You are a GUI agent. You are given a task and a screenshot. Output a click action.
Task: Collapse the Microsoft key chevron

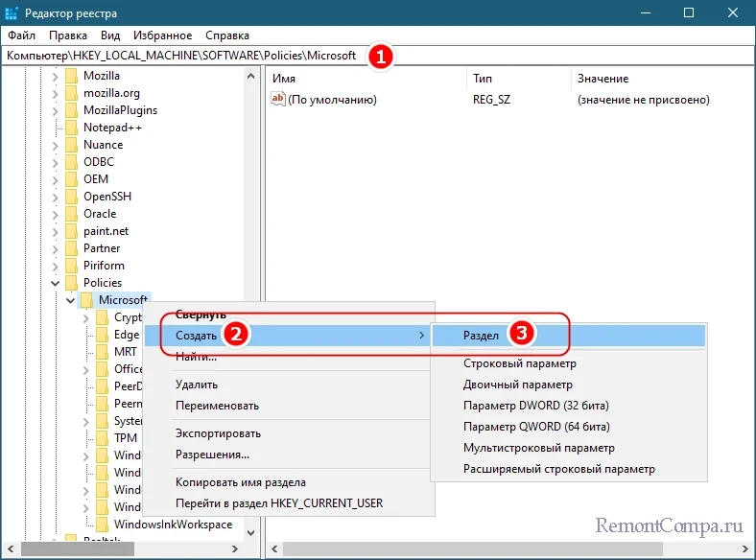point(71,301)
